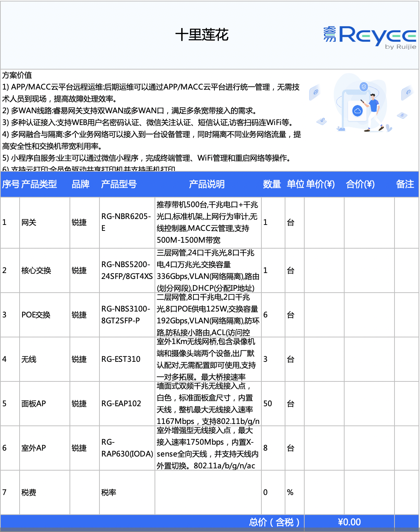This screenshot has height=532, width=420.
Task: Click the 产品型号 column header
Action: click(119, 184)
